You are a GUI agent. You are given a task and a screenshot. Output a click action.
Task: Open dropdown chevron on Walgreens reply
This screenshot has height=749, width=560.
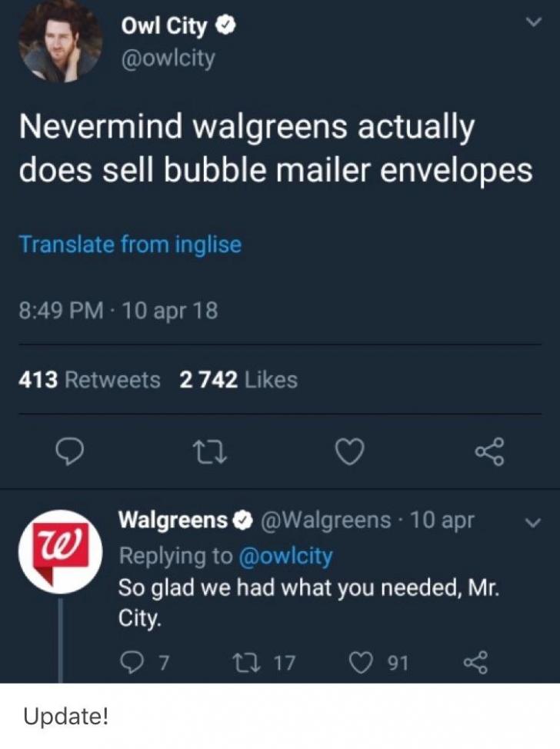[534, 522]
